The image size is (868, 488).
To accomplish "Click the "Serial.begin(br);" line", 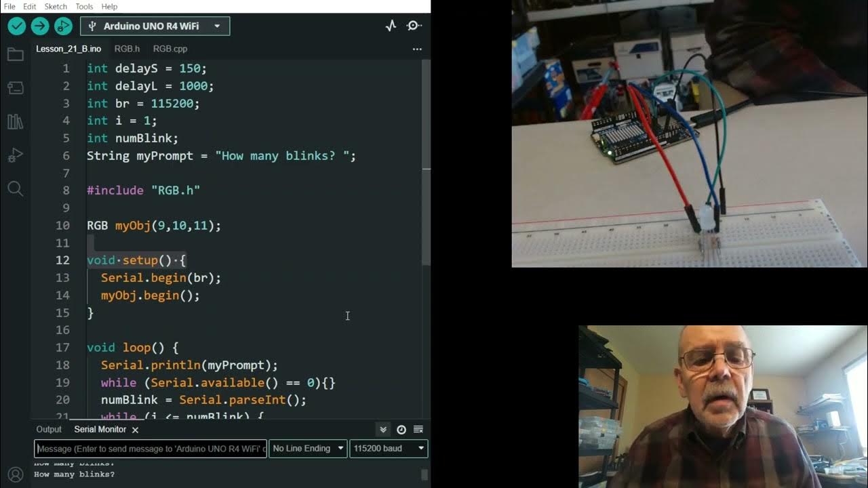I will (161, 278).
